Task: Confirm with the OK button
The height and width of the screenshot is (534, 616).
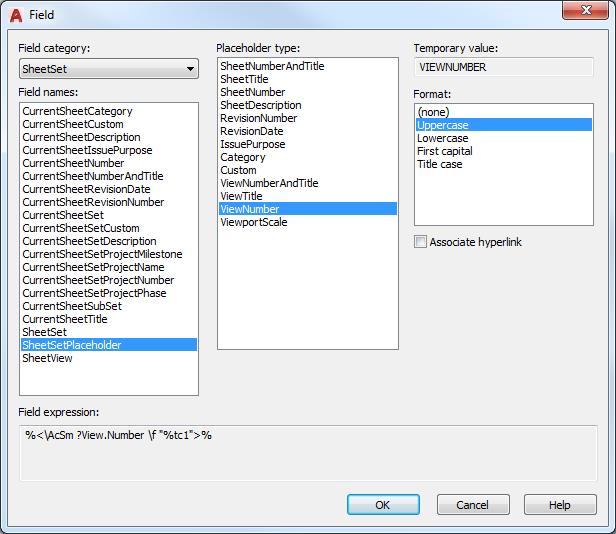Action: coord(383,505)
